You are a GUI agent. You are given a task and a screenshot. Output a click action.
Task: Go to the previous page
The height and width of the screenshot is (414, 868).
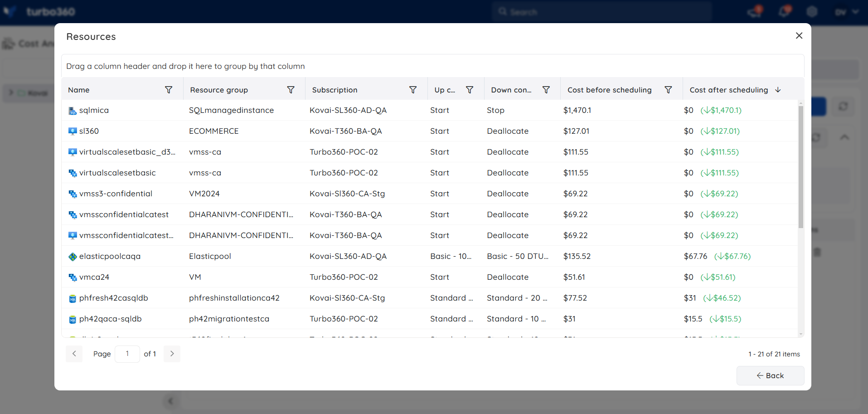point(74,354)
